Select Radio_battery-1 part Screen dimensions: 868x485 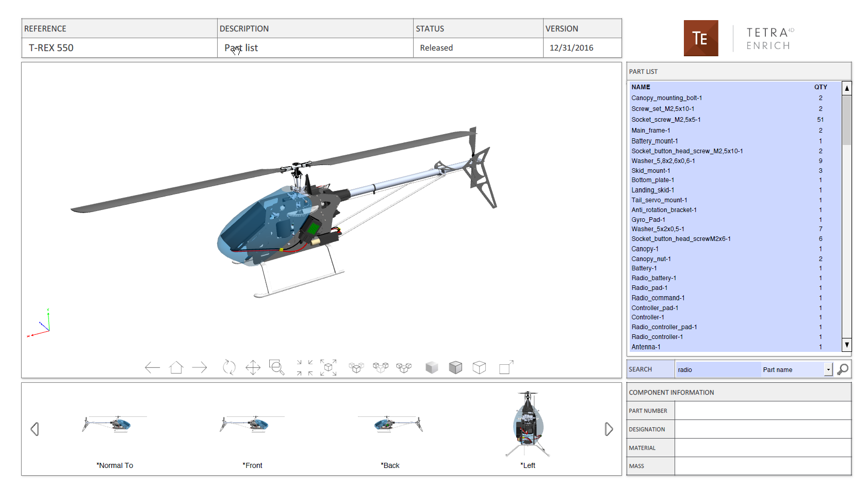pos(734,278)
